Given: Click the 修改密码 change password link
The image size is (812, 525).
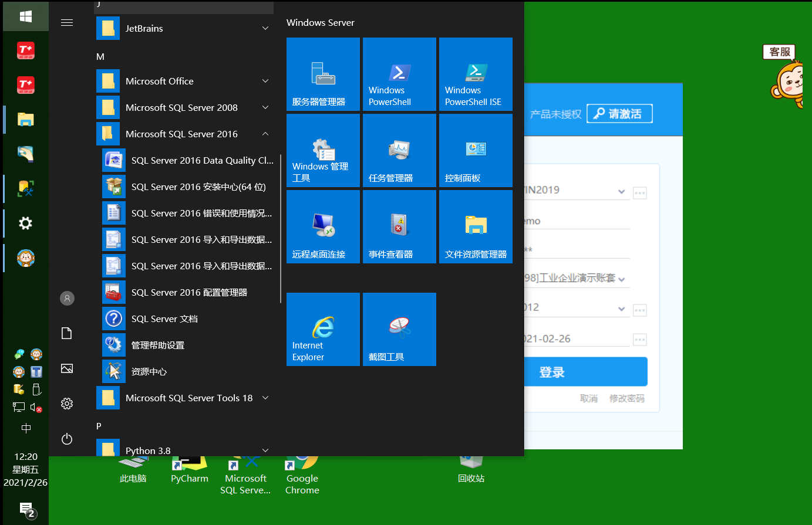Looking at the screenshot, I should 626,398.
